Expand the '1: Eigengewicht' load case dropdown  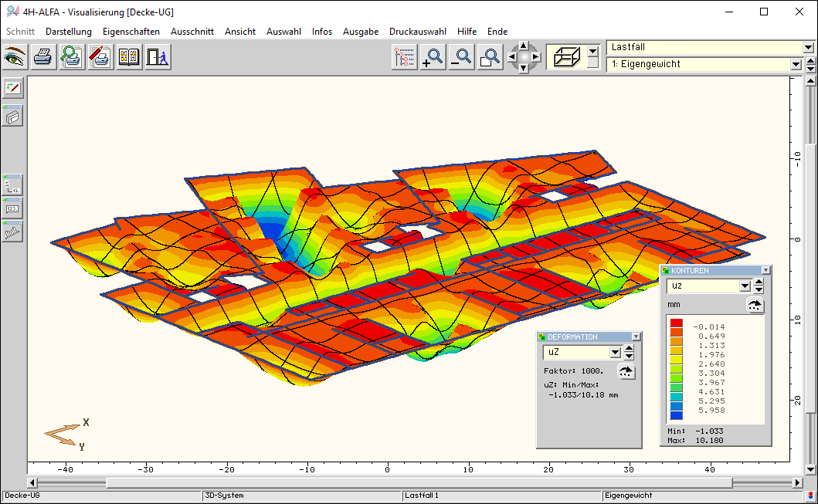[796, 65]
